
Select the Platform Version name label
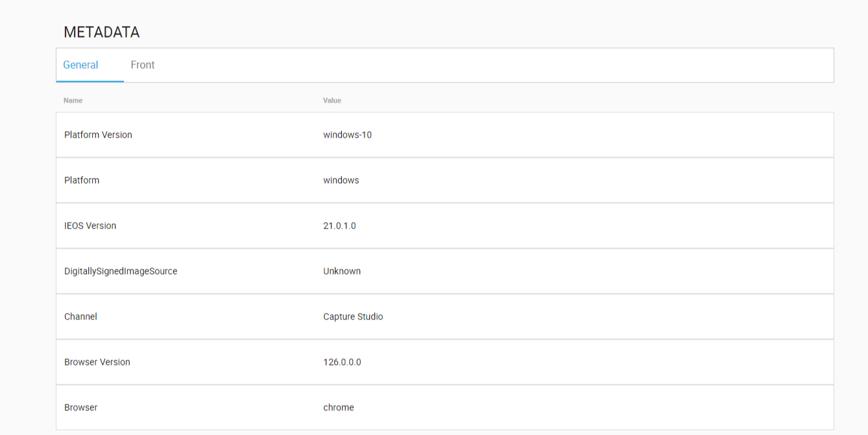point(98,135)
